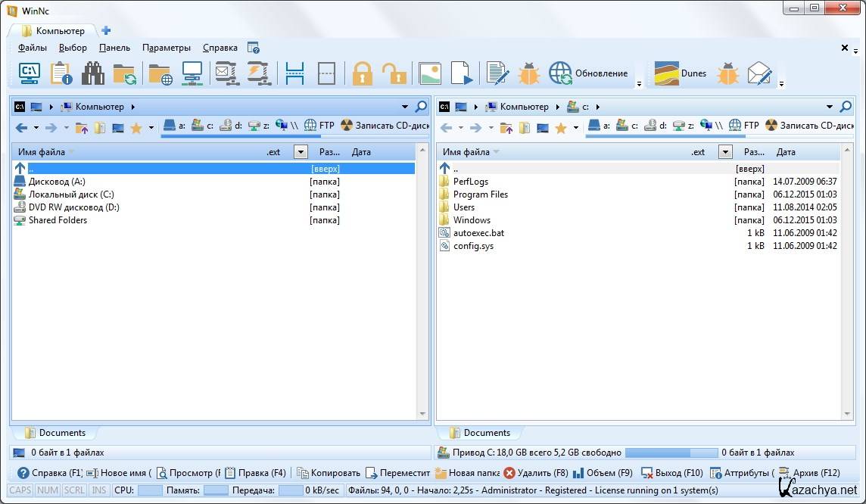The image size is (866, 504).
Task: Click the binoculars search icon in toolbar
Action: pos(93,73)
